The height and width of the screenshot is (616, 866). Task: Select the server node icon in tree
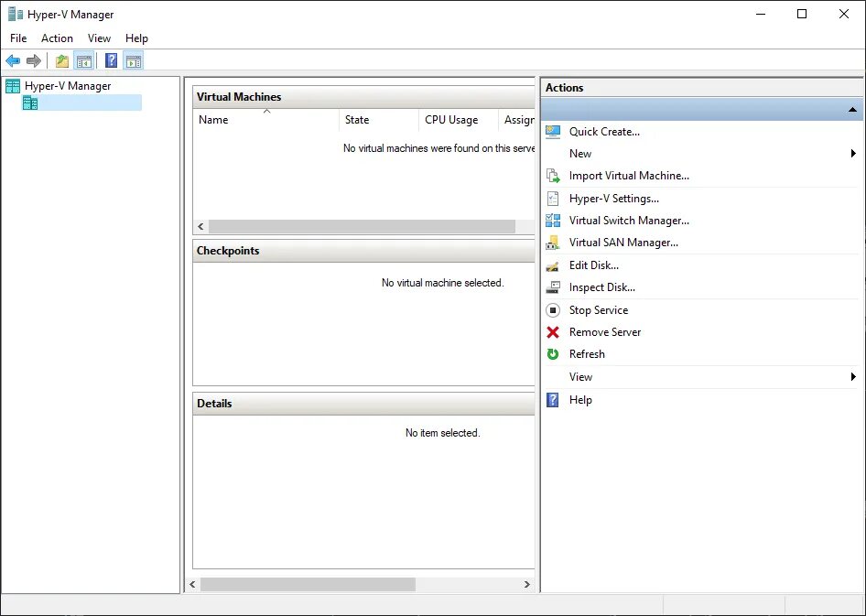tap(30, 103)
